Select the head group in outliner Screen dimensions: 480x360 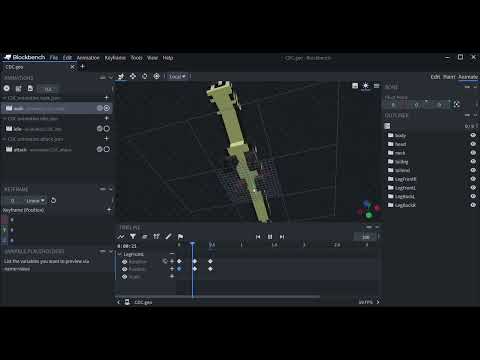[x=400, y=144]
